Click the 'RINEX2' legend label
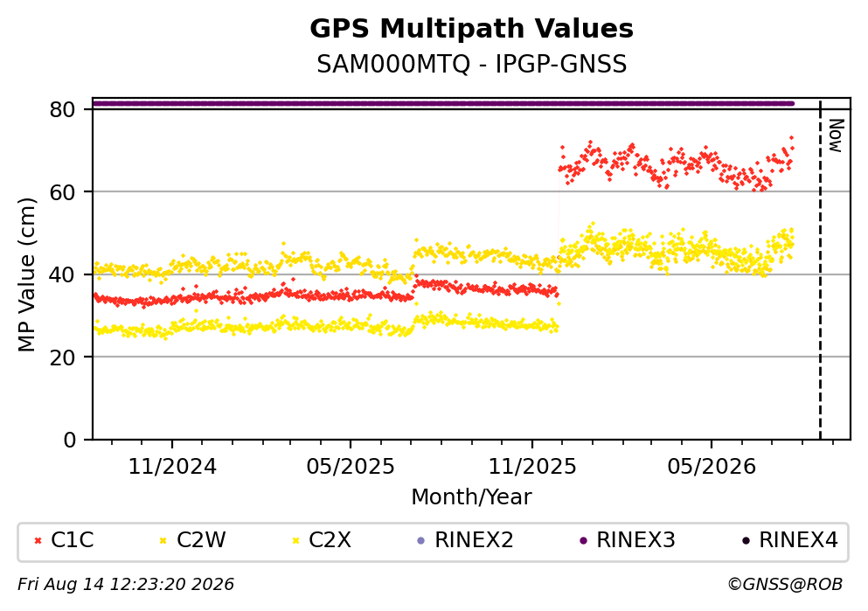The image size is (868, 611). [x=474, y=540]
